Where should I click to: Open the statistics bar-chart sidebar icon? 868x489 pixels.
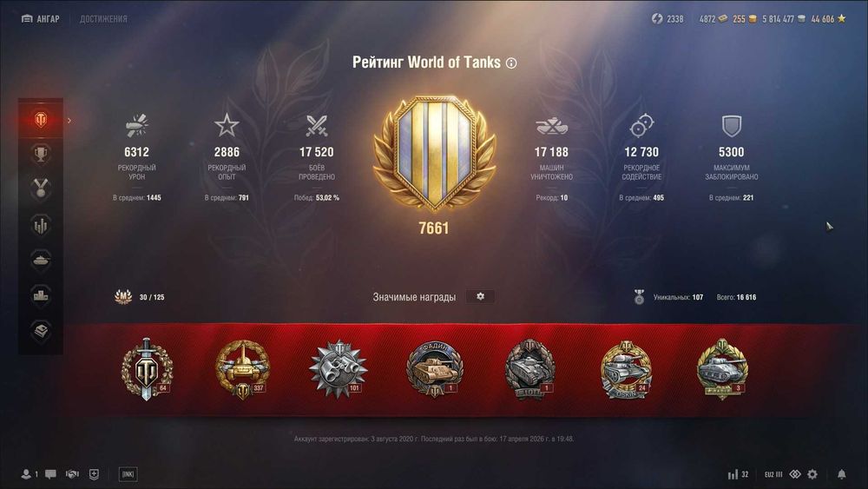(41, 226)
